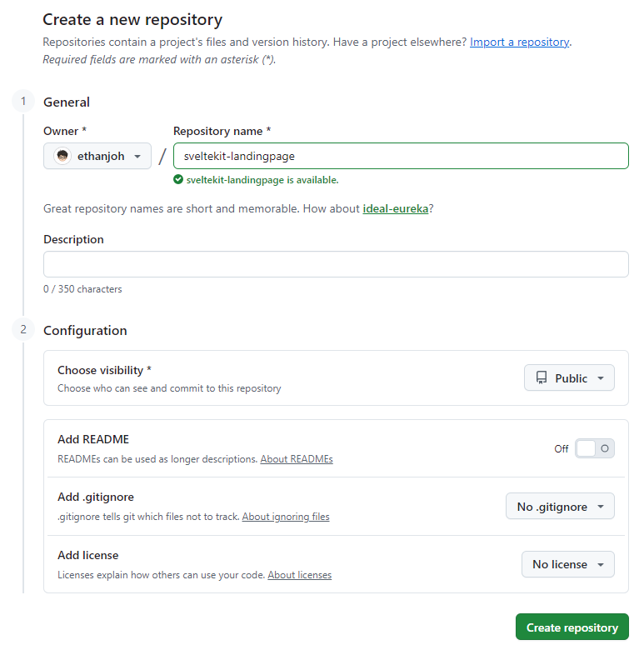Toggle the Add README switch on

tap(594, 448)
